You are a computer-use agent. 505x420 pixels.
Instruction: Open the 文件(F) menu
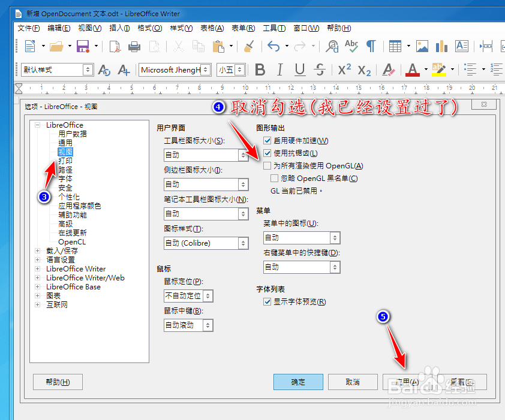tap(29, 28)
